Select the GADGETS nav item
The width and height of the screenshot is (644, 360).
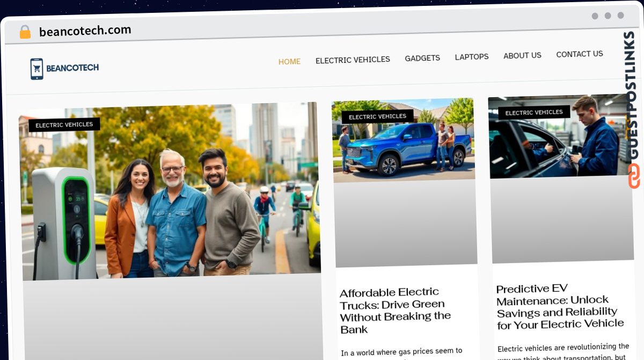coord(422,57)
